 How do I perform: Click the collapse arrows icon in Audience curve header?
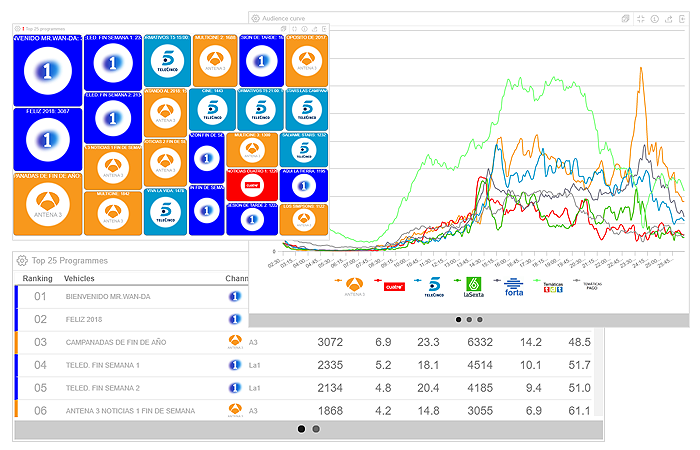(x=639, y=18)
